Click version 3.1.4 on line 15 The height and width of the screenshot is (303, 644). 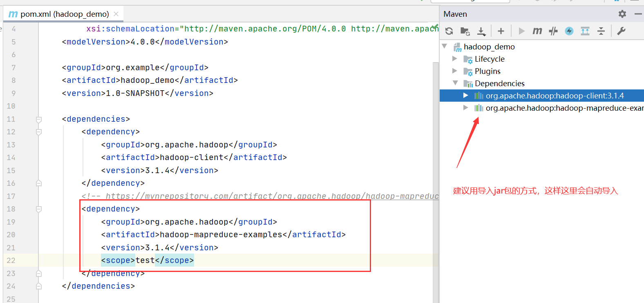click(157, 171)
